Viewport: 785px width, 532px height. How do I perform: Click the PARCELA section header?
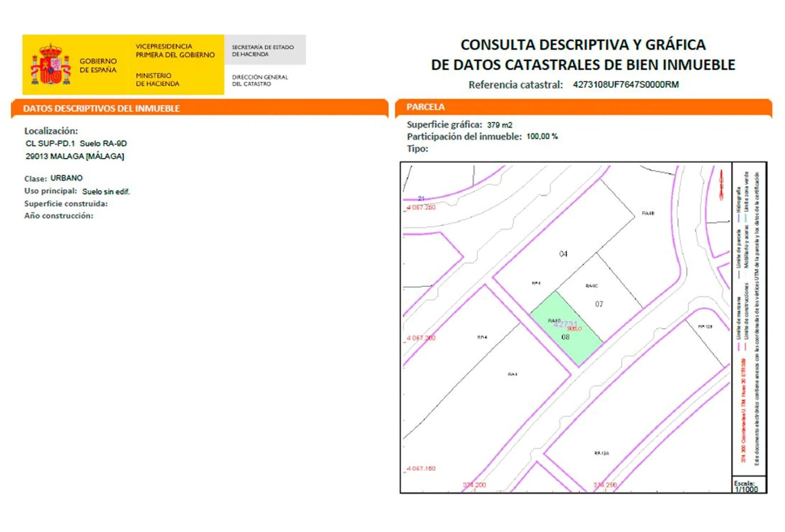[425, 107]
